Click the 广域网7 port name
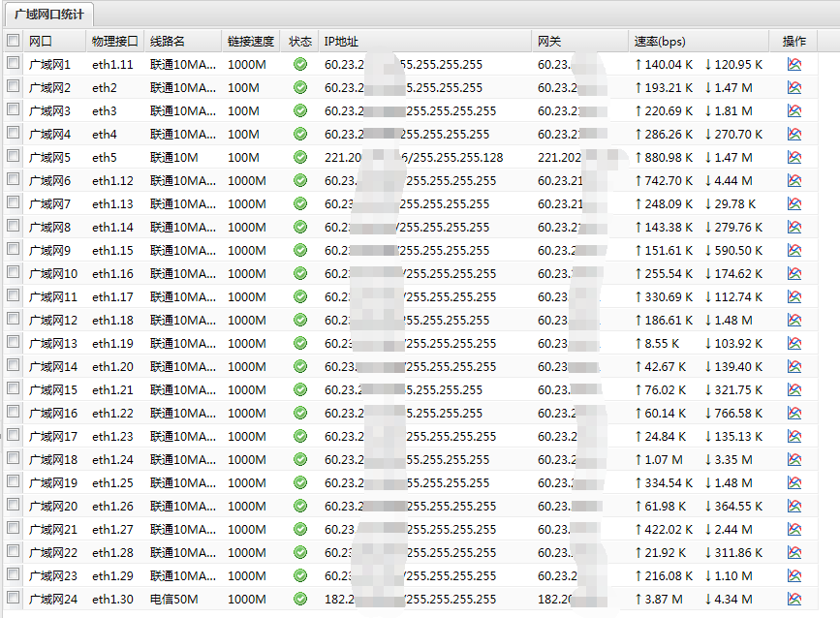Image resolution: width=840 pixels, height=618 pixels. [x=49, y=204]
